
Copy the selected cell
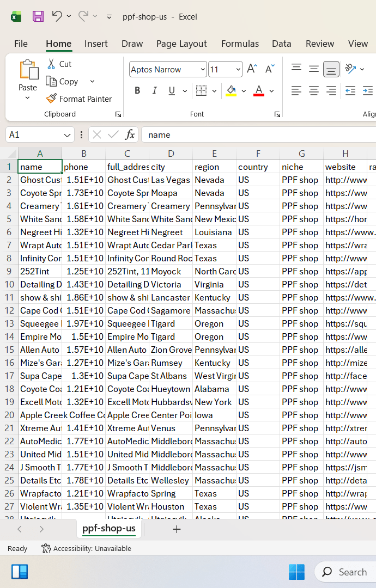(62, 81)
